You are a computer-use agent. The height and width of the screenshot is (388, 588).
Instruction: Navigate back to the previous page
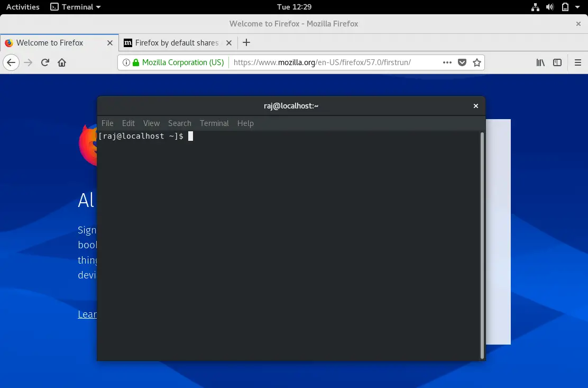pyautogui.click(x=11, y=62)
